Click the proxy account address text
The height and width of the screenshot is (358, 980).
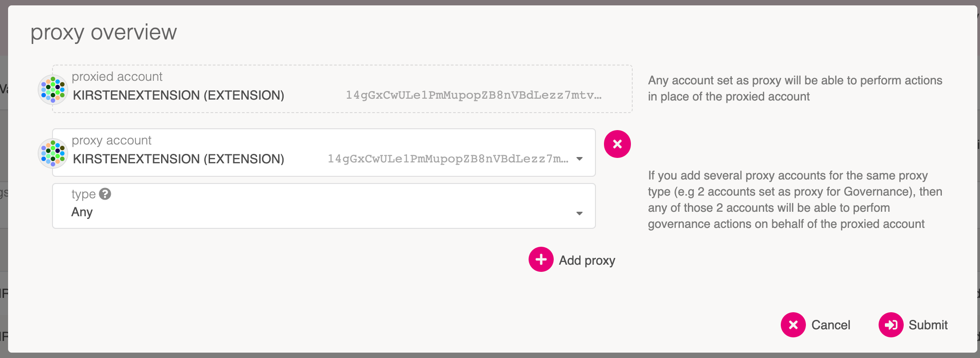pyautogui.click(x=447, y=159)
